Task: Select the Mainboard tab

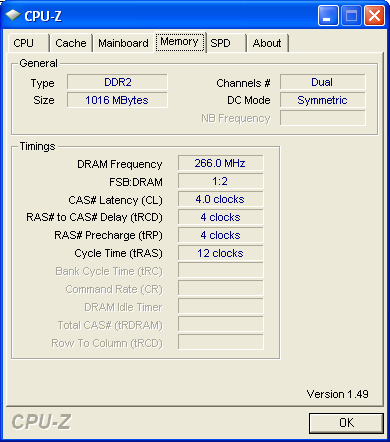Action: pos(123,43)
